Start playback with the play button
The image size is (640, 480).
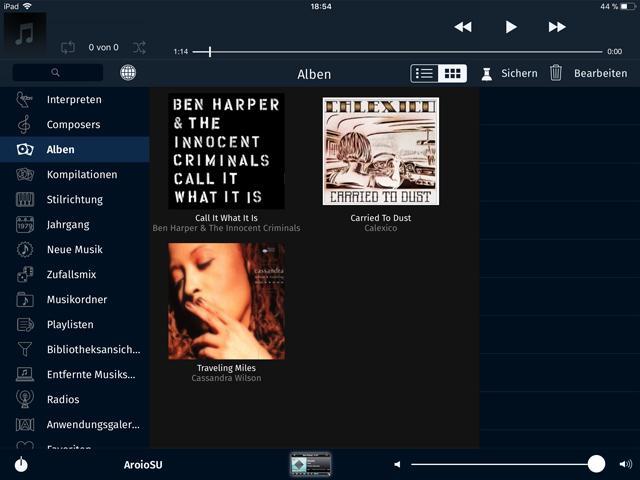[511, 27]
